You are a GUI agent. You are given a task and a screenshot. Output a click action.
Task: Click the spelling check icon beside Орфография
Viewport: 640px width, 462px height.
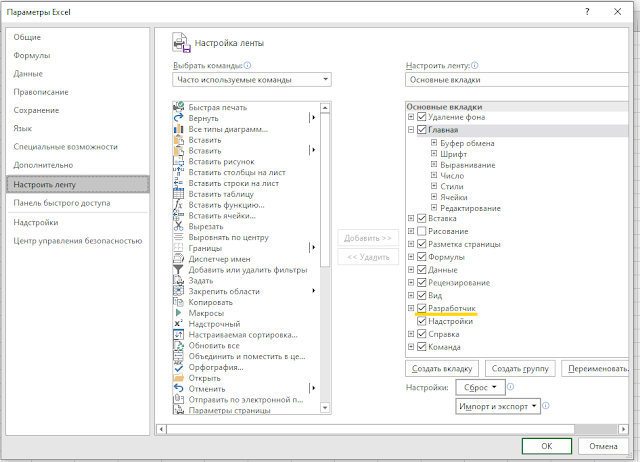178,367
